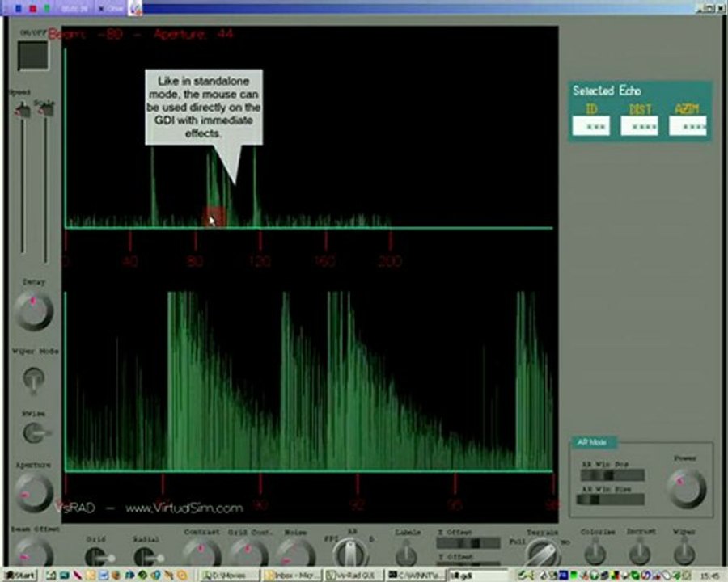Screen dimensions: 728x582
Task: Toggle the ON/OFF square button
Action: click(33, 56)
